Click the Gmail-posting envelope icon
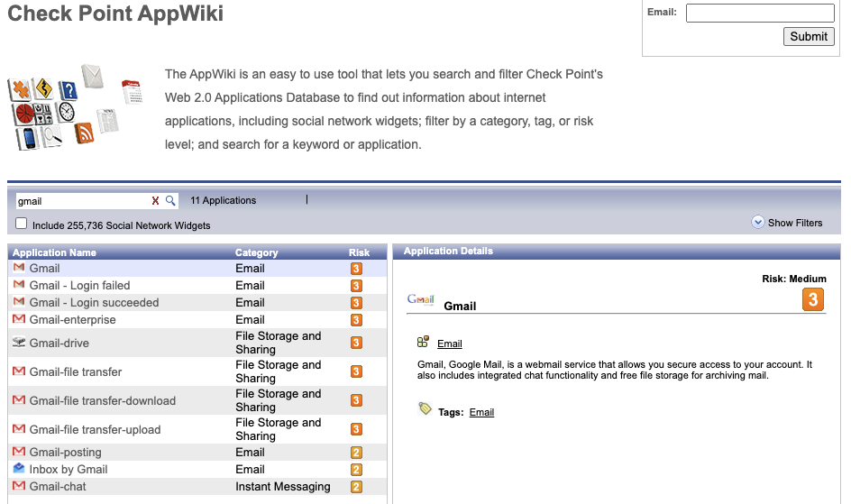The image size is (851, 504). click(19, 452)
